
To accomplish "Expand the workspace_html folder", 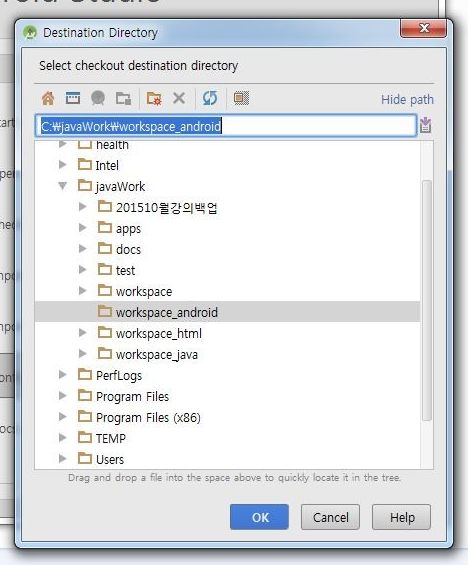I will point(83,333).
